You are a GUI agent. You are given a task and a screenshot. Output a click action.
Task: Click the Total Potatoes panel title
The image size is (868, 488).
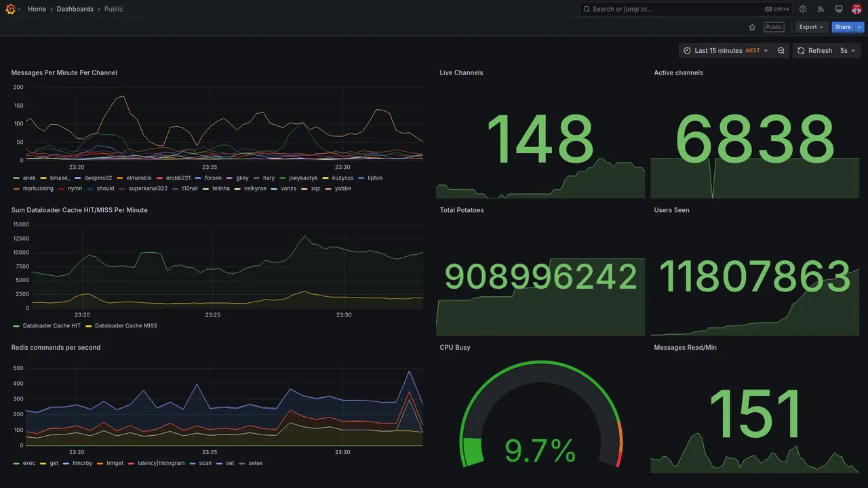coord(462,210)
